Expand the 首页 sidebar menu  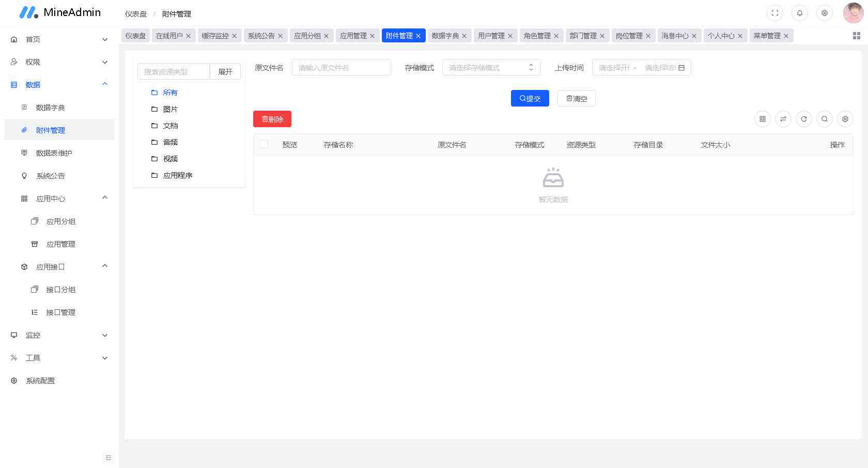point(59,39)
